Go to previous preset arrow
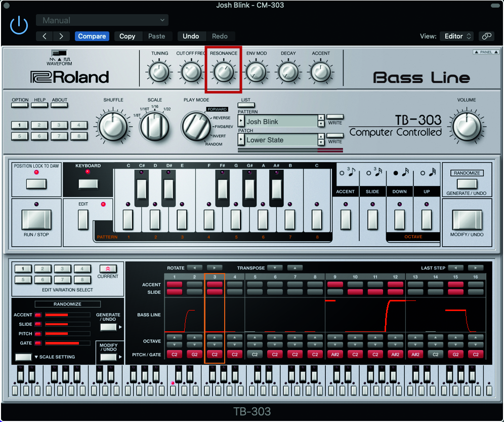 coord(45,36)
